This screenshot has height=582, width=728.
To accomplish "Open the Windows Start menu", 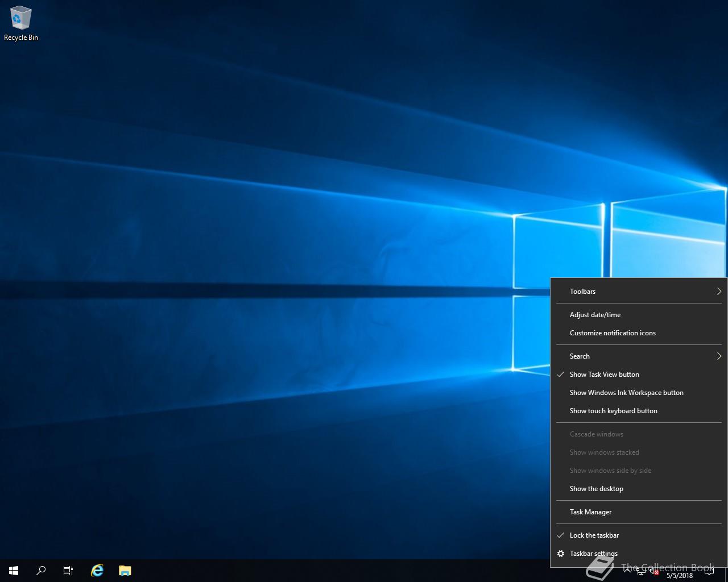I will [x=14, y=571].
